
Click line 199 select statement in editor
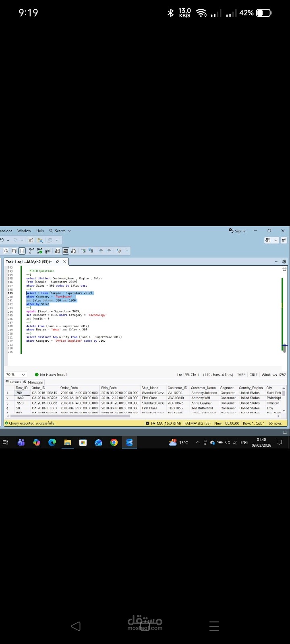click(59, 293)
